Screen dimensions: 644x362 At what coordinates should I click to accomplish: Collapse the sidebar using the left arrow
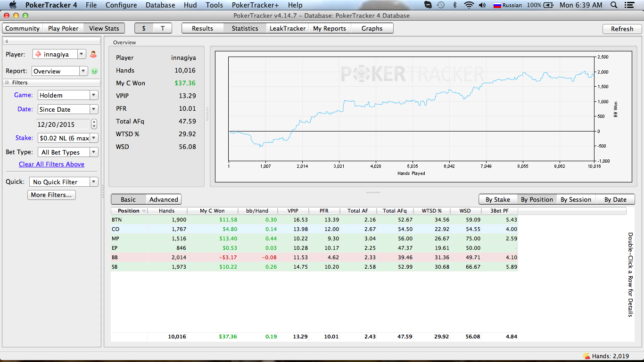click(x=7, y=41)
